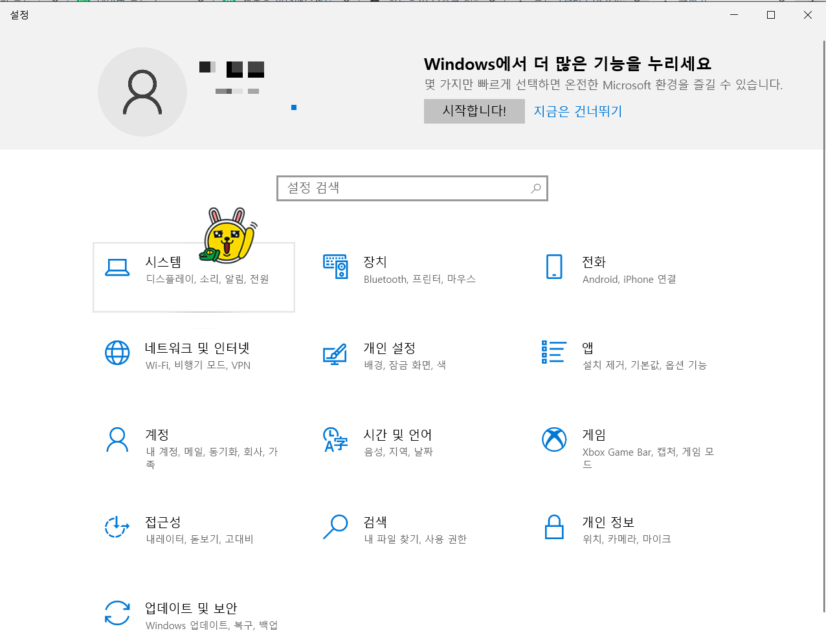Open the 앱 list icon
Image resolution: width=826 pixels, height=644 pixels.
tap(554, 352)
